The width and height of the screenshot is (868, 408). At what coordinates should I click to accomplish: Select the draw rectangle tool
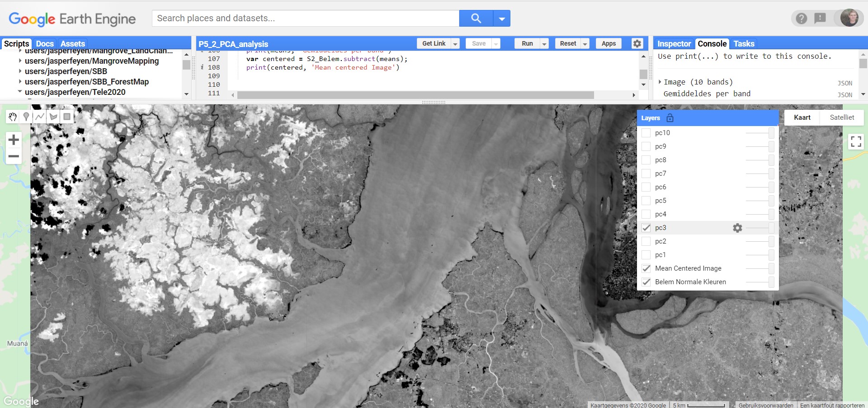click(67, 117)
